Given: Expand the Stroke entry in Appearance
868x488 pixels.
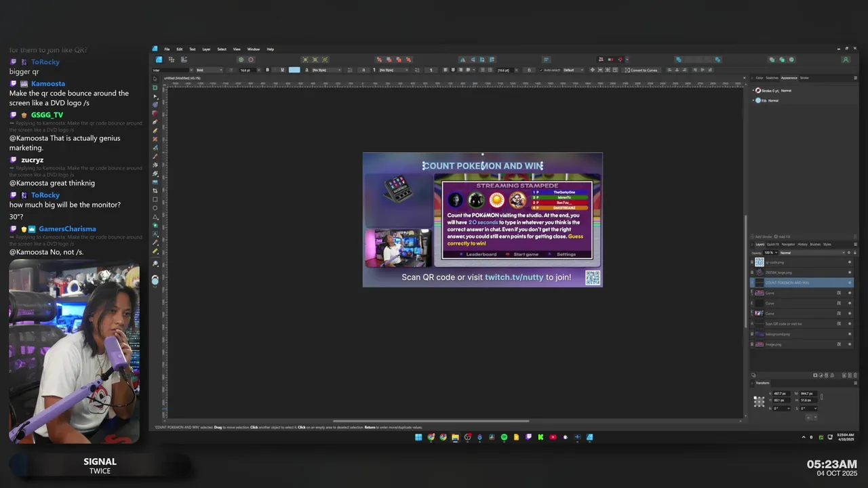Looking at the screenshot, I should pyautogui.click(x=754, y=90).
